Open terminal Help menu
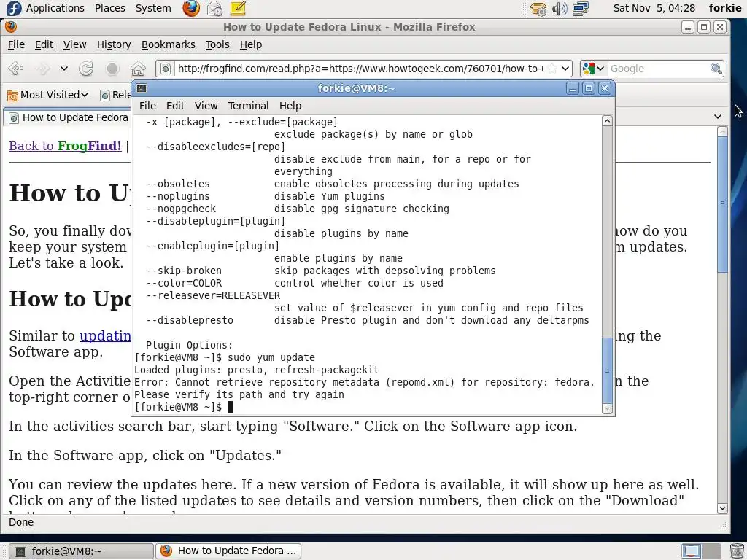 click(290, 106)
